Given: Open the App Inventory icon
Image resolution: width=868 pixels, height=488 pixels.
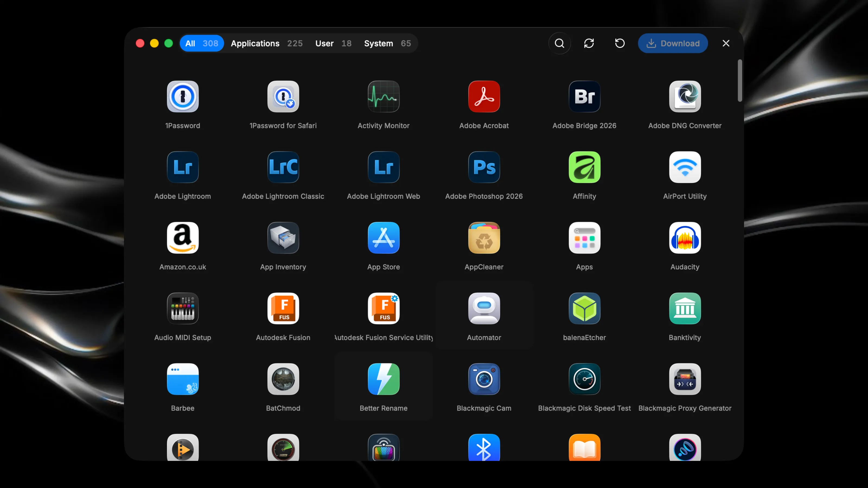Looking at the screenshot, I should coord(283,238).
